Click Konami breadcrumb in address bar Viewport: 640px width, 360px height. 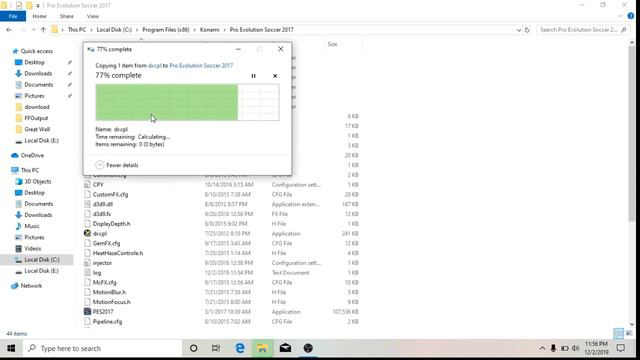(x=209, y=30)
